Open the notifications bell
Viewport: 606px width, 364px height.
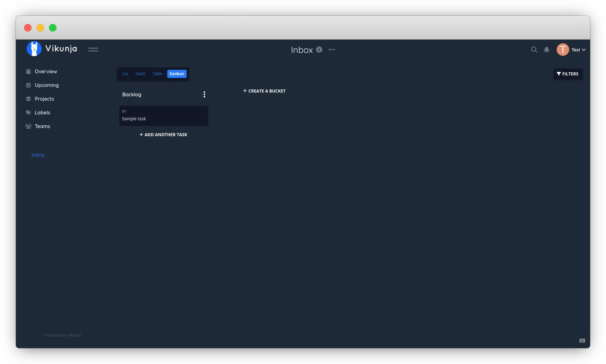(x=546, y=50)
